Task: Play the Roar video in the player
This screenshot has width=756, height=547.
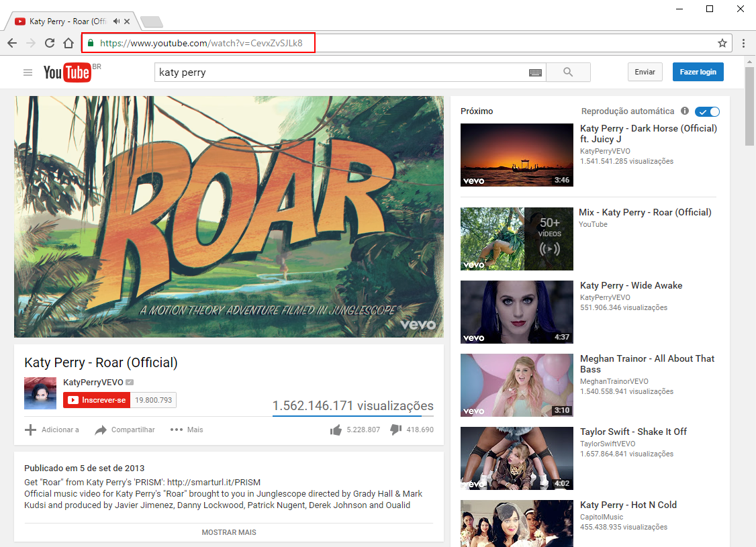Action: pos(229,217)
